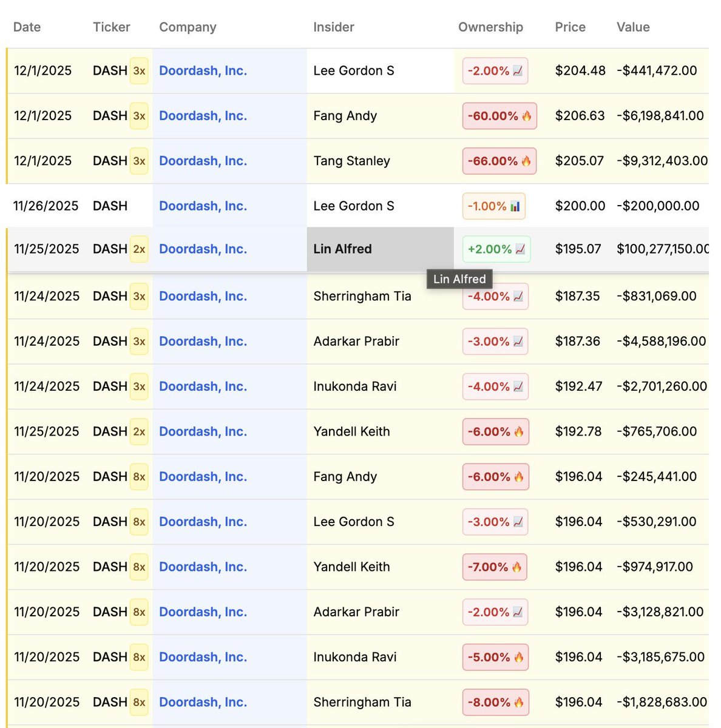This screenshot has height=728, width=721.
Task: Click the bar chart icon beside -1.00%
Action: 515,206
